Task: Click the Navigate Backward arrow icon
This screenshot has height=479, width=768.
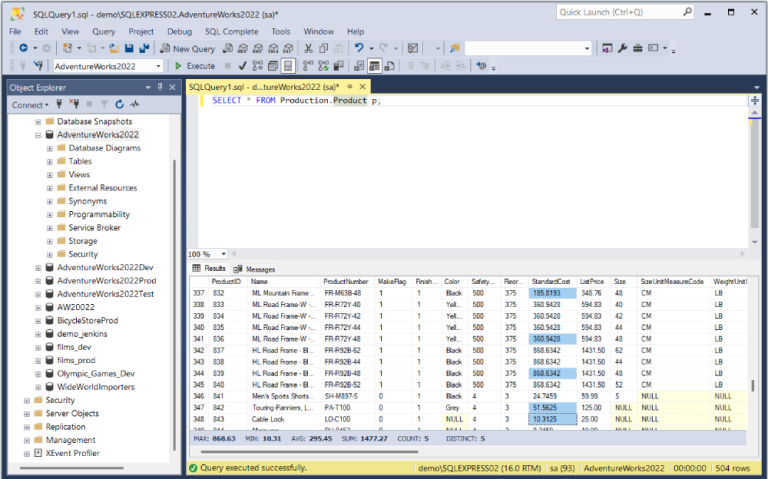Action: pos(23,48)
